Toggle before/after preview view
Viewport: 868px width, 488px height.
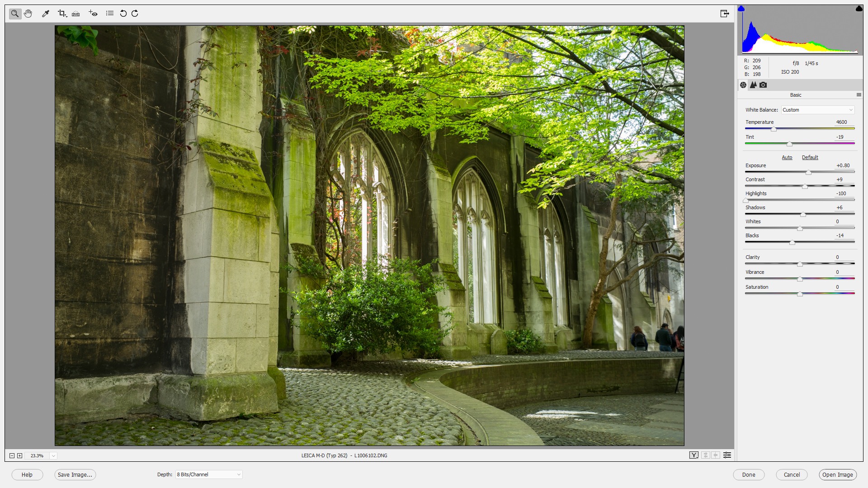[x=693, y=455]
